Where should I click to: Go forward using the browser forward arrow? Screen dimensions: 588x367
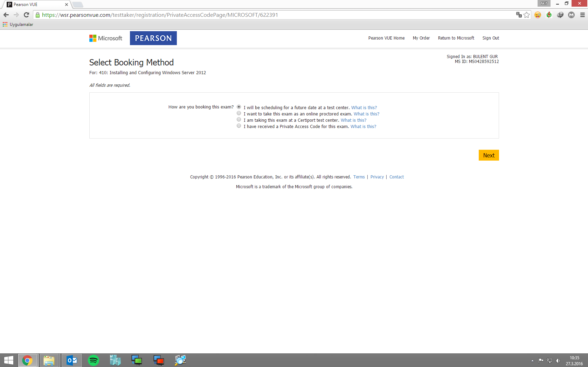[x=16, y=15]
